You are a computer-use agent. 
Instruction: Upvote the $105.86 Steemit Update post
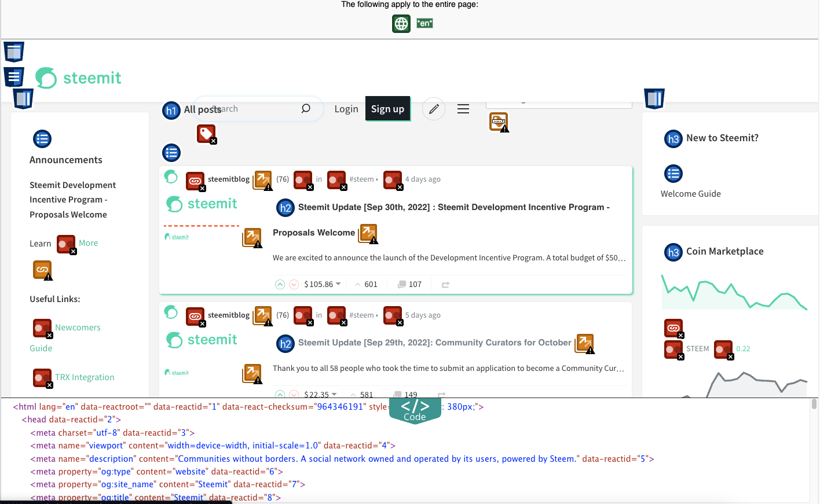point(280,284)
